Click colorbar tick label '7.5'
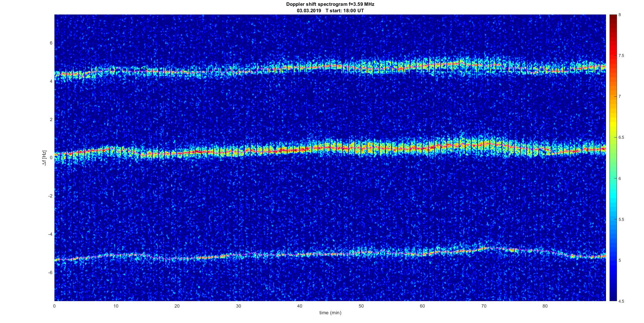Screen dimensions: 644x323 tap(621, 56)
